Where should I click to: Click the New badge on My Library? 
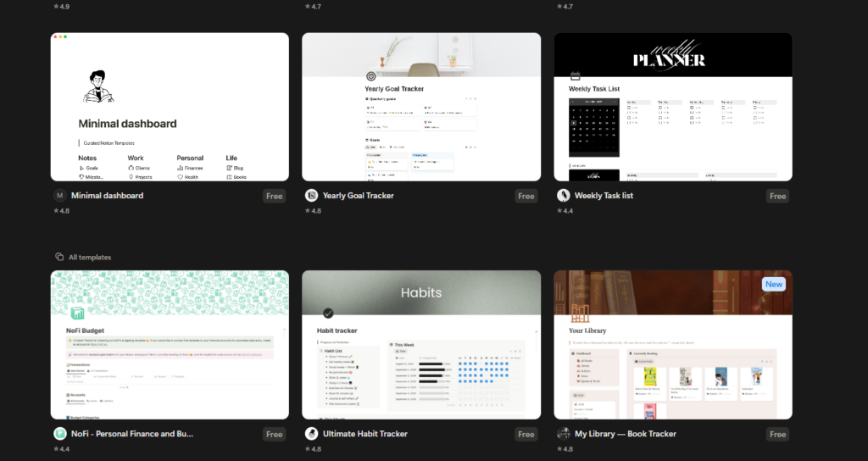tap(773, 285)
